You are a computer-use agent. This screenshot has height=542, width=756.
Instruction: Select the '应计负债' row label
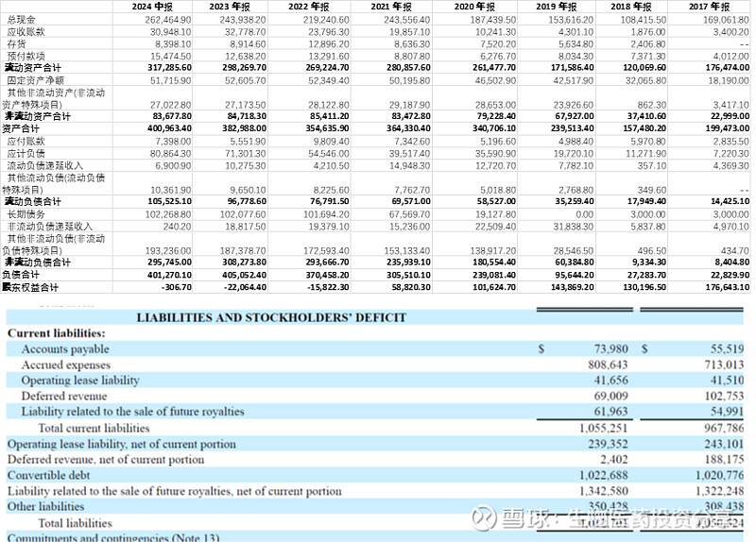[x=26, y=153]
